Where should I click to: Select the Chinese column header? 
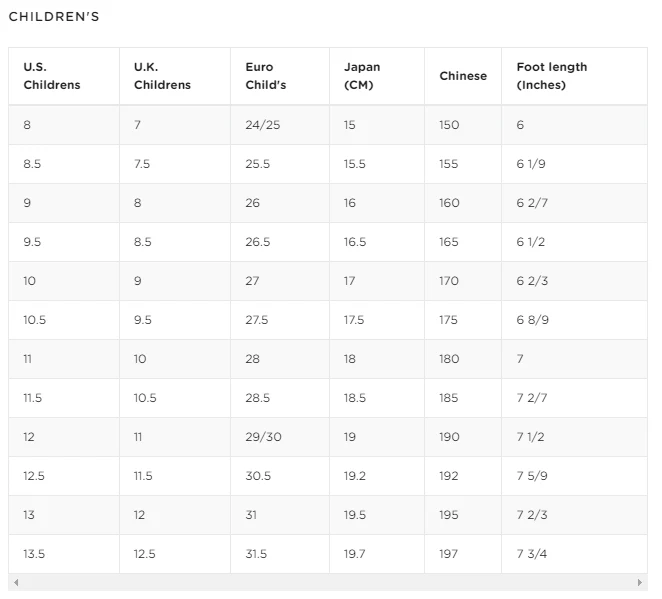[463, 76]
